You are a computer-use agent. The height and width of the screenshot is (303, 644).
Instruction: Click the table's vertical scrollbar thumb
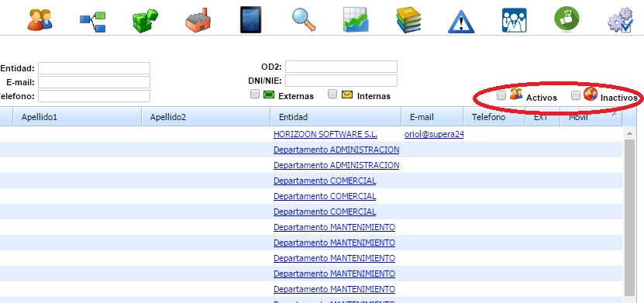[629, 218]
